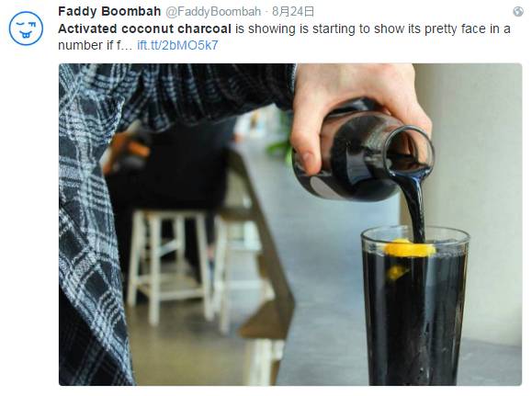Open Faddy Boombah's smiley avatar
The image size is (532, 396).
click(26, 28)
